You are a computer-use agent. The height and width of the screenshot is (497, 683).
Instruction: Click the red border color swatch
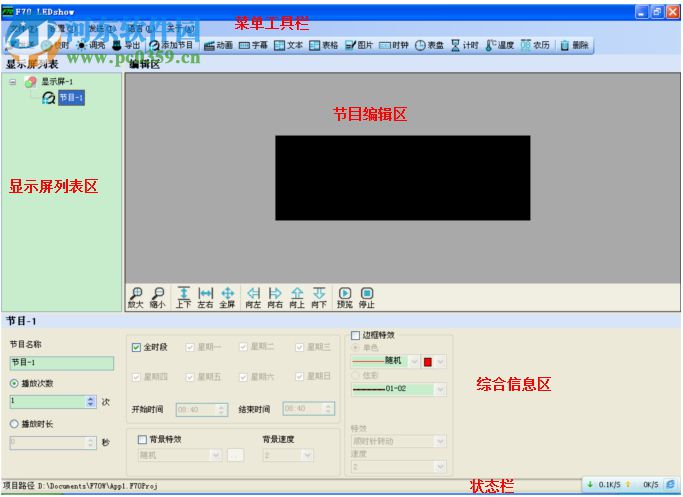point(428,362)
